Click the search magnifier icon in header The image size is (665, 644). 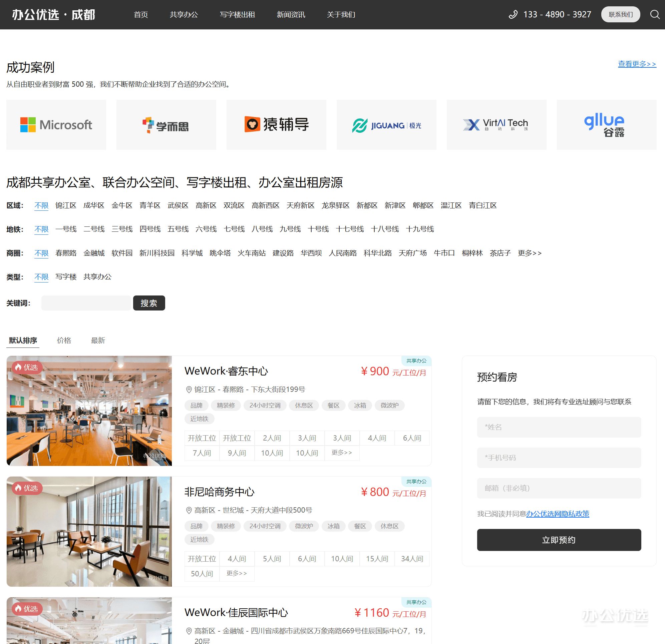(654, 15)
